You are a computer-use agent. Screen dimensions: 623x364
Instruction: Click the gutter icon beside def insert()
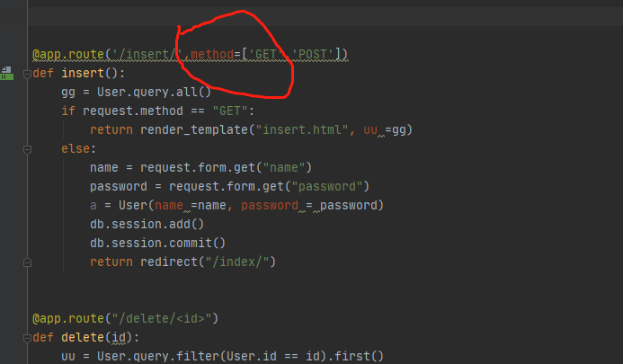[6, 73]
